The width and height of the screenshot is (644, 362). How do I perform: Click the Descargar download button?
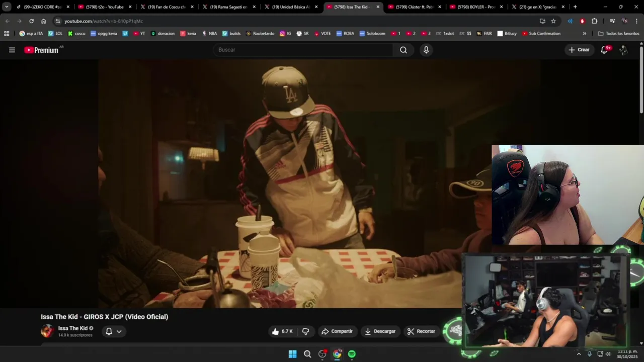pos(380,331)
